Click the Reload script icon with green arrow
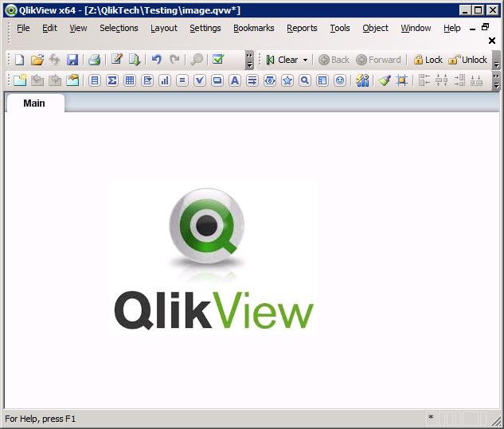Image resolution: width=504 pixels, height=429 pixels. 135,60
